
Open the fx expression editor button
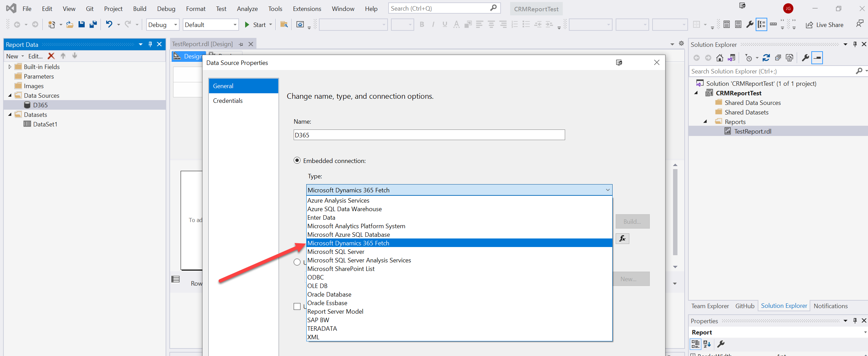tap(622, 238)
